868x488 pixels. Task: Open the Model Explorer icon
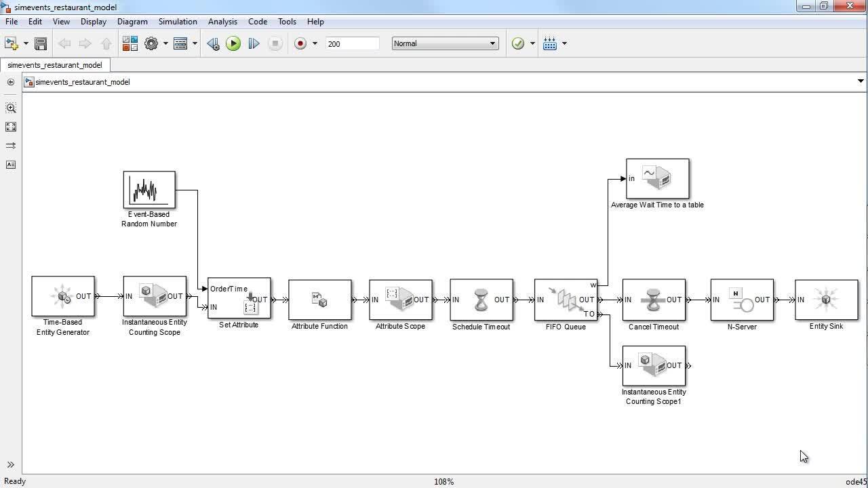pos(180,43)
